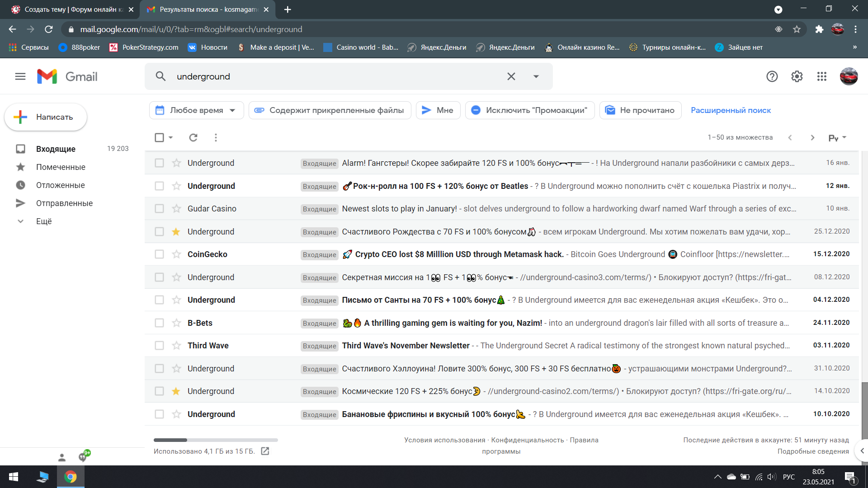
Task: Open the input tools language dropdown
Action: coord(837,137)
